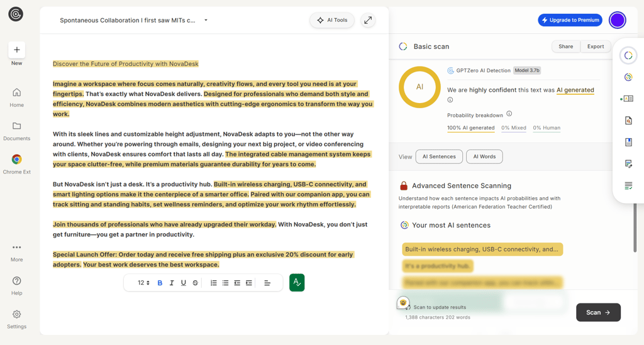Image resolution: width=644 pixels, height=345 pixels.
Task: Toggle strikethrough formatting
Action: click(195, 283)
